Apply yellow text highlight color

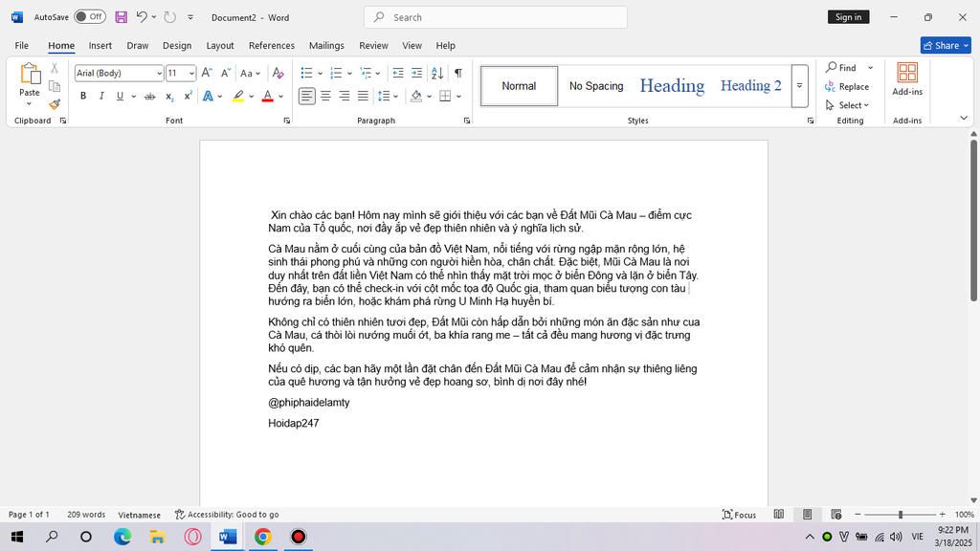click(238, 97)
